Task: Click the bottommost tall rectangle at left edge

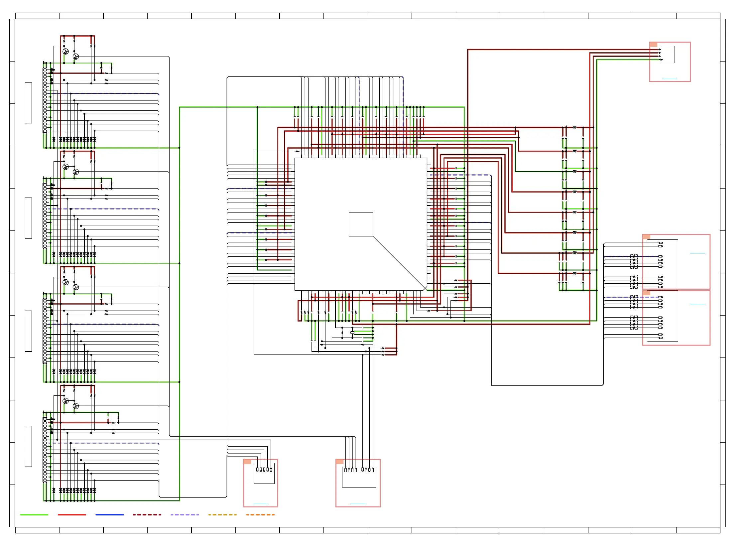Action: pyautogui.click(x=29, y=446)
